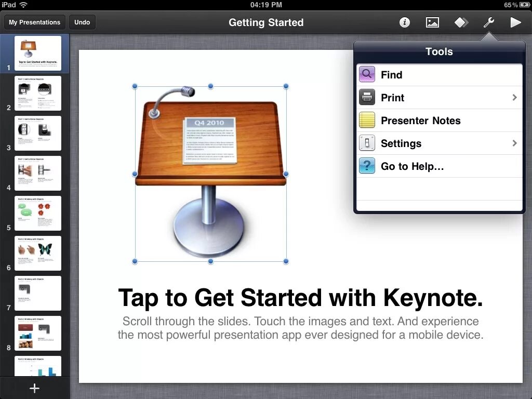
Task: Tap the "Tap to Get Started with Keynote." heading
Action: tap(300, 298)
